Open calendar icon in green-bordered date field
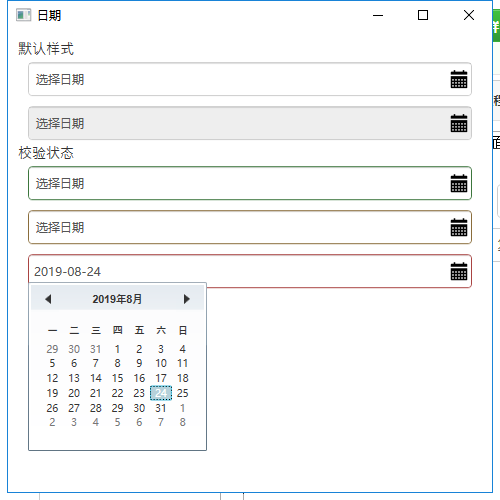 (459, 183)
